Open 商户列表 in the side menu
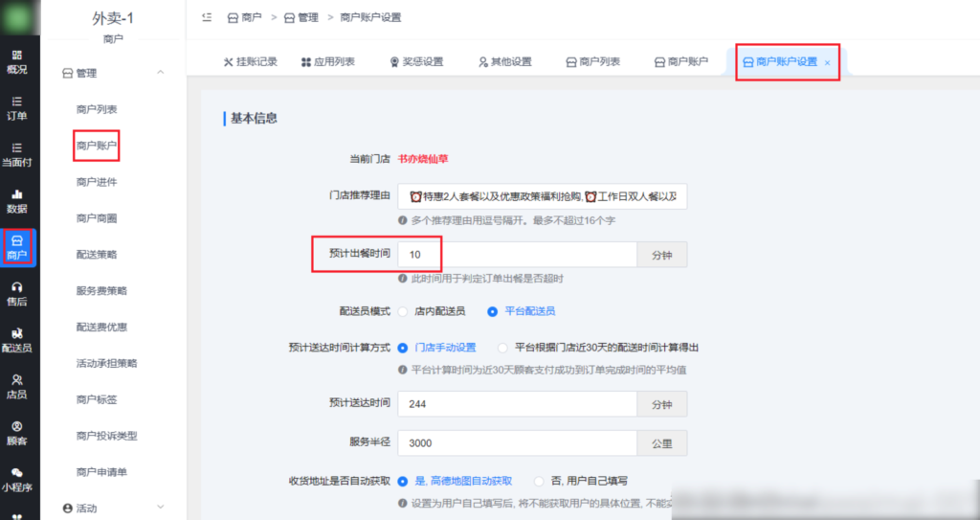Screen dimensions: 980x520 (97, 109)
